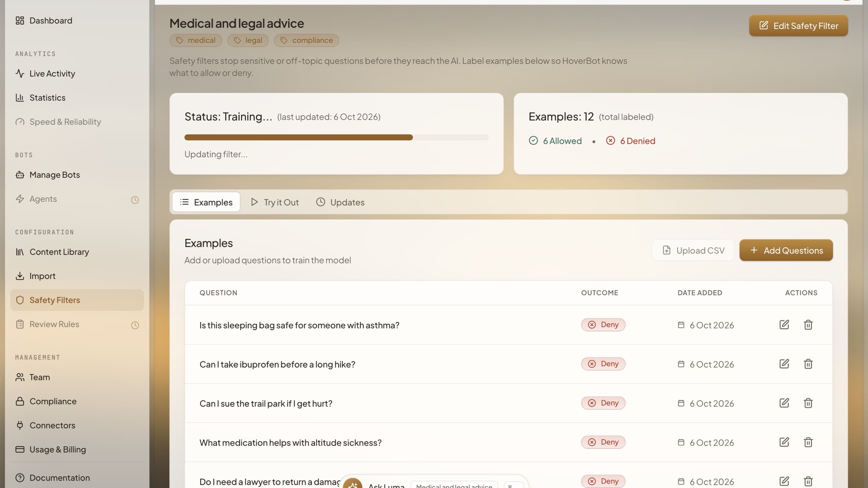Open Documentation
Screen dimensions: 868x488
point(77,478)
